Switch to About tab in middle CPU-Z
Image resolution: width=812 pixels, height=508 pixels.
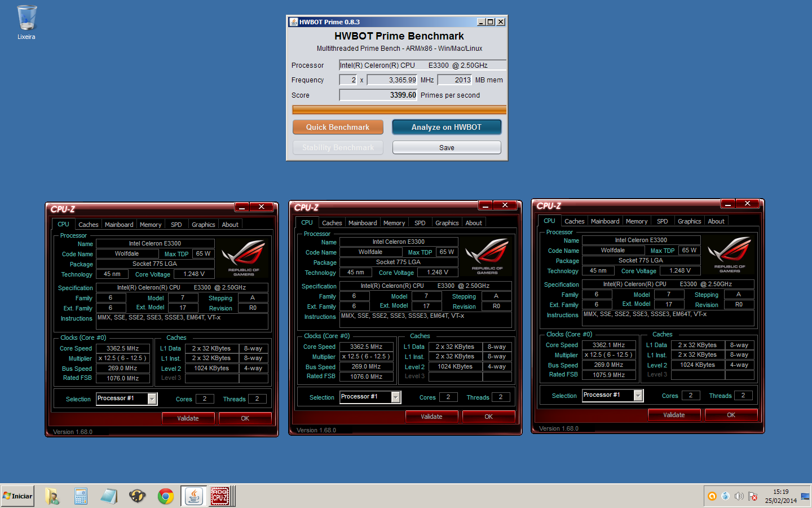(474, 223)
